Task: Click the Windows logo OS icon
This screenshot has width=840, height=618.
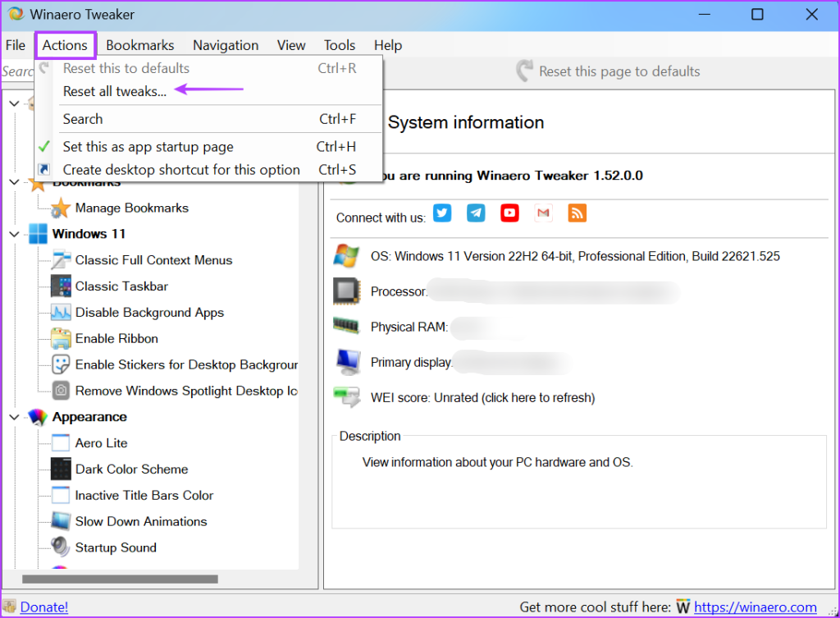Action: pos(346,256)
